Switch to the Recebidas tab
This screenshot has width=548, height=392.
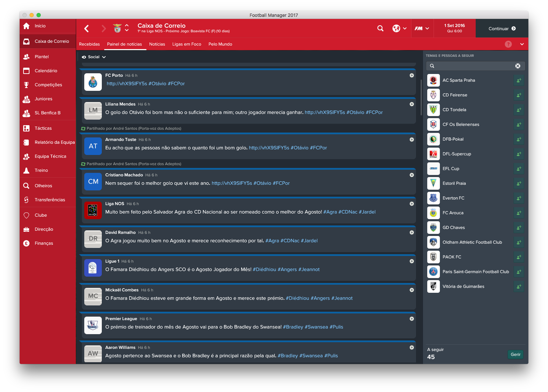(90, 44)
